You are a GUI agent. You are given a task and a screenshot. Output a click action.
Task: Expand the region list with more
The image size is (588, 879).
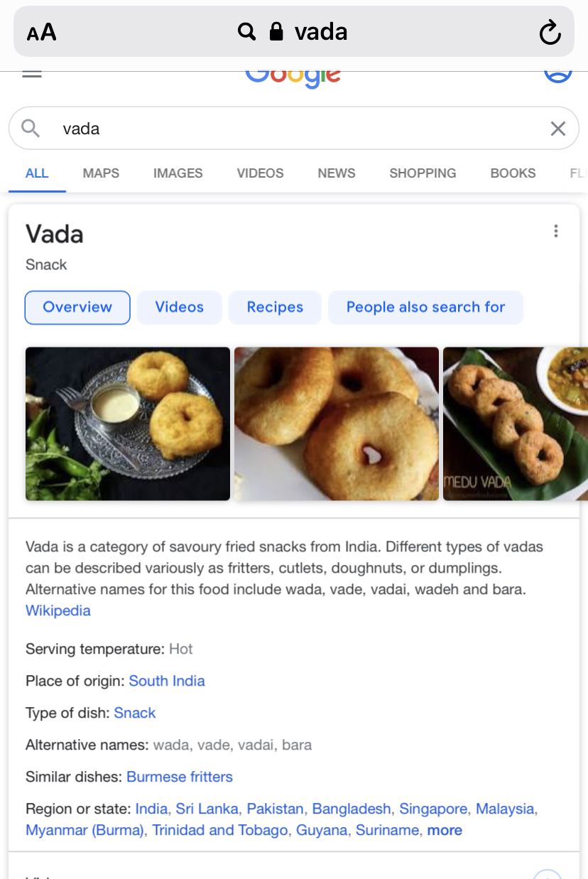(445, 830)
